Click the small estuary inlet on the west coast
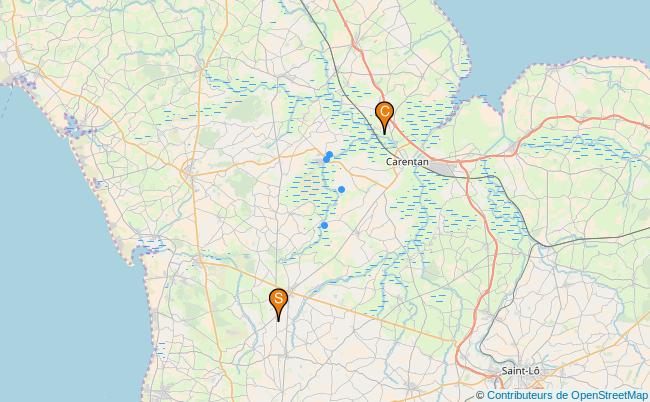650x402 pixels. 151,245
